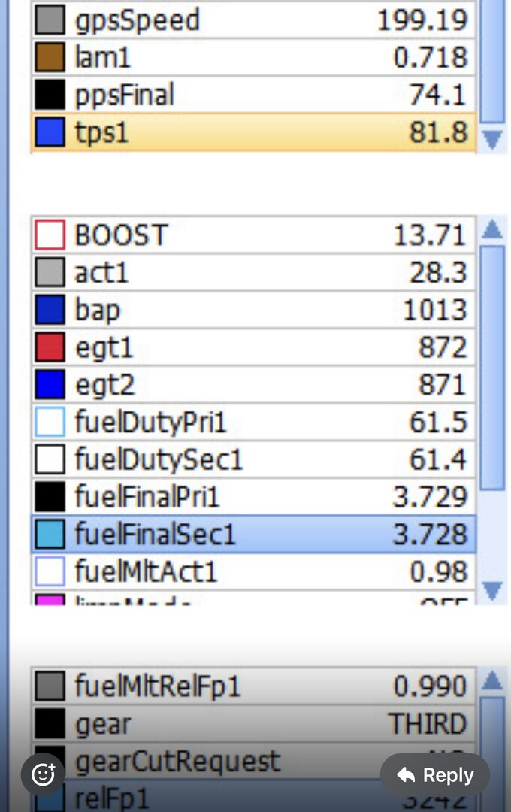Select the fuelDutyPri1 channel row
511x812 pixels.
[x=254, y=422]
